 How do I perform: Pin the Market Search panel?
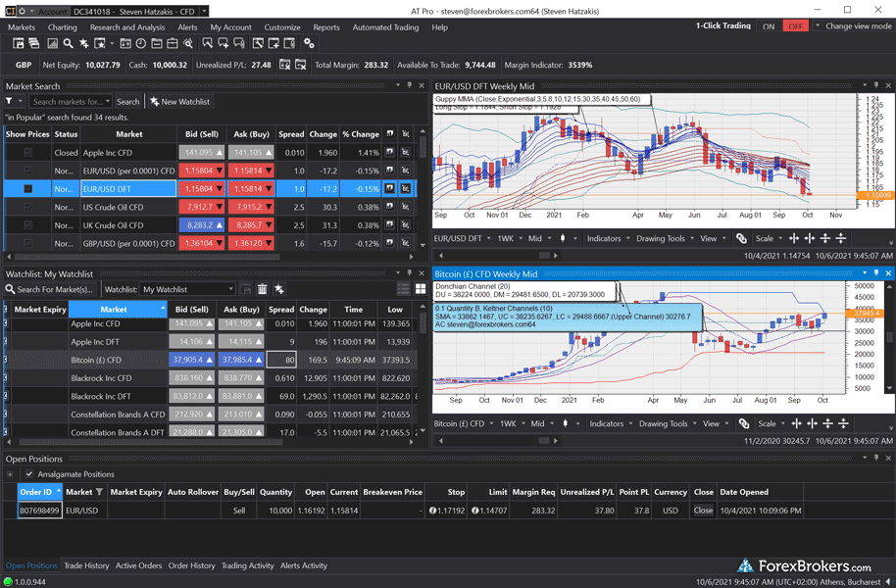[x=410, y=85]
